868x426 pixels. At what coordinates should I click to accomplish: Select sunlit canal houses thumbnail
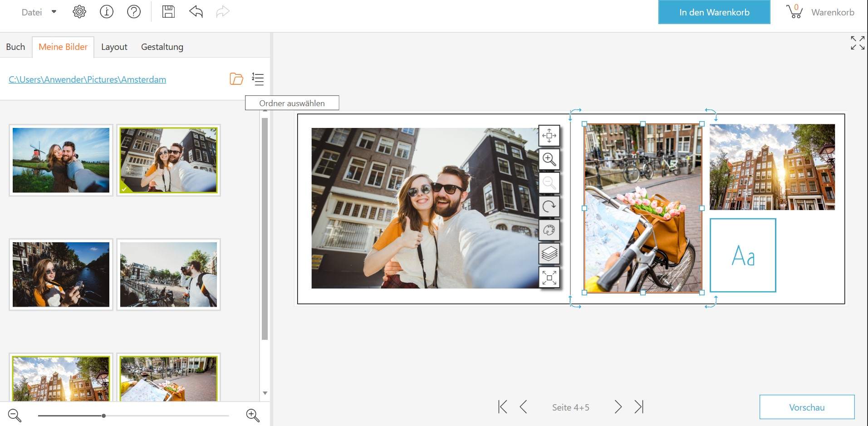(x=61, y=377)
